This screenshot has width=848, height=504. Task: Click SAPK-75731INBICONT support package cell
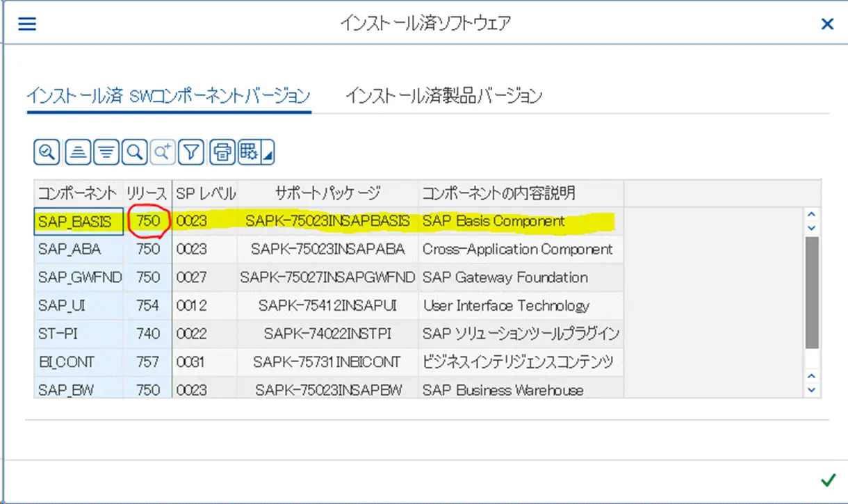pyautogui.click(x=327, y=362)
